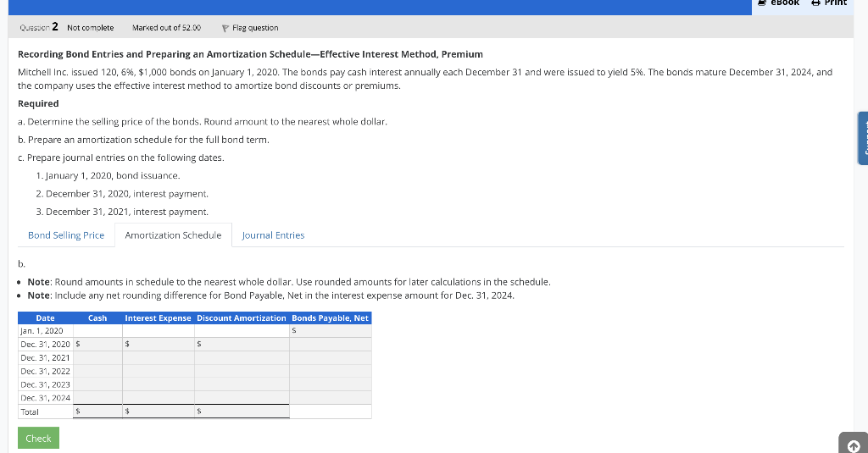Screen dimensions: 868x453
Task: Click the Cash column header
Action: (x=97, y=318)
